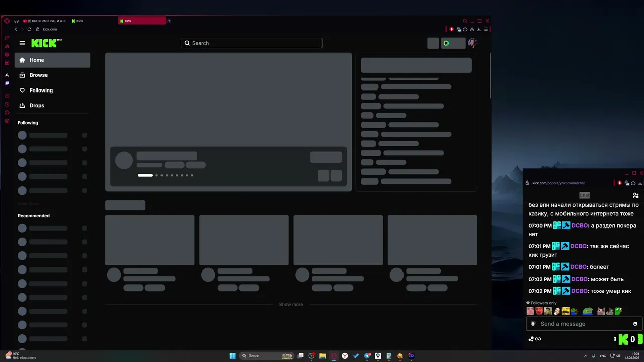The width and height of the screenshot is (644, 362).
Task: Open Twitch from the Opera sidebar
Action: (x=7, y=83)
